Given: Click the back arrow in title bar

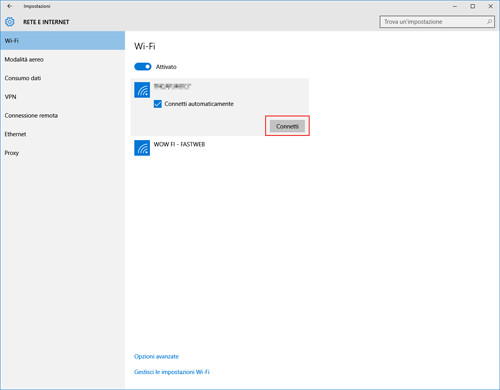Looking at the screenshot, I should pos(10,6).
